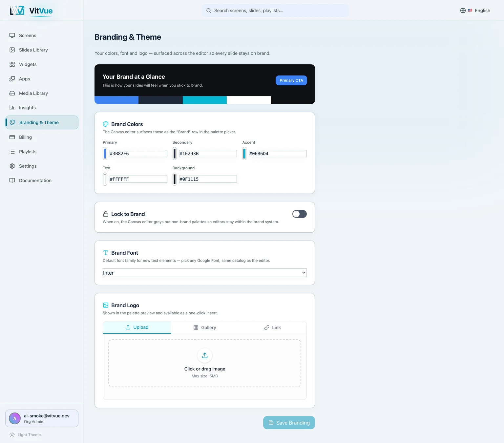The width and height of the screenshot is (504, 443).
Task: Click the Brand Logo image heading icon
Action: (x=106, y=305)
